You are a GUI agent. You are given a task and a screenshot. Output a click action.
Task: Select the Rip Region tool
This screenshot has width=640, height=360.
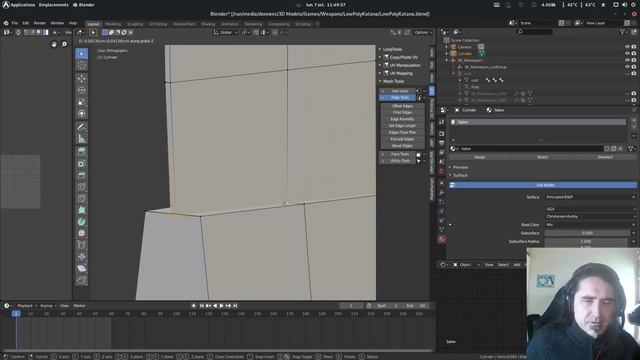point(82,280)
